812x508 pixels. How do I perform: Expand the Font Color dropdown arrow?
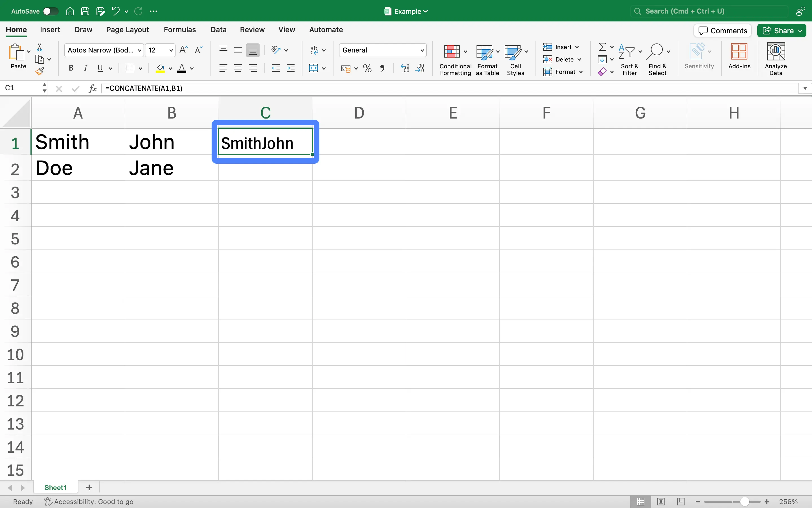pos(192,69)
